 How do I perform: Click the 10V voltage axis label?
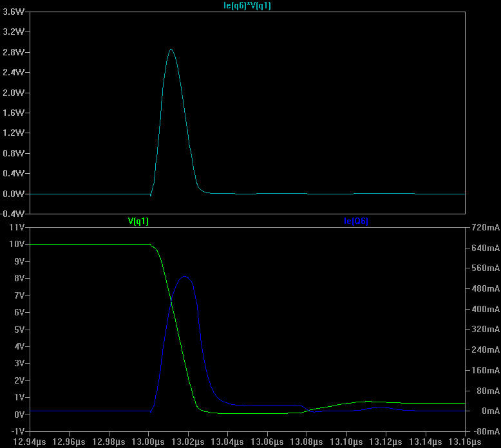pos(17,245)
